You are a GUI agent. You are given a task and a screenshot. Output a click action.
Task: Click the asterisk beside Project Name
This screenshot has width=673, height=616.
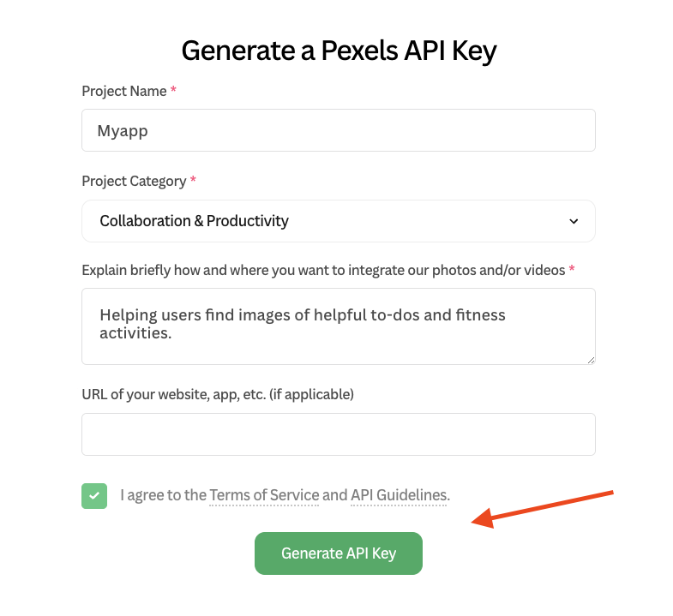coord(173,90)
